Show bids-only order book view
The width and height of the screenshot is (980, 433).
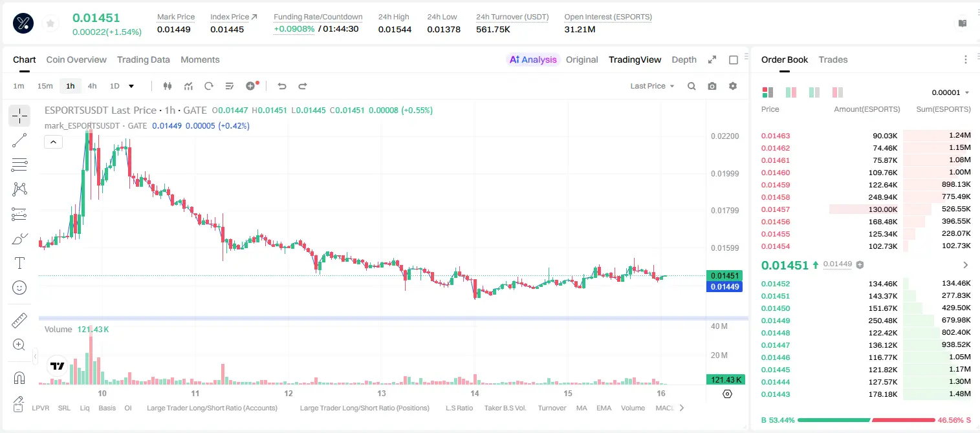click(791, 92)
